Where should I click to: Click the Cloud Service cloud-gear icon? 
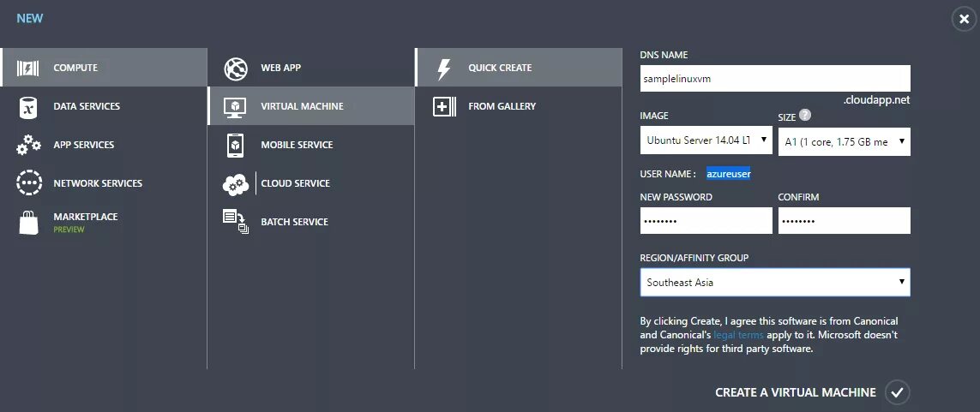tap(236, 184)
